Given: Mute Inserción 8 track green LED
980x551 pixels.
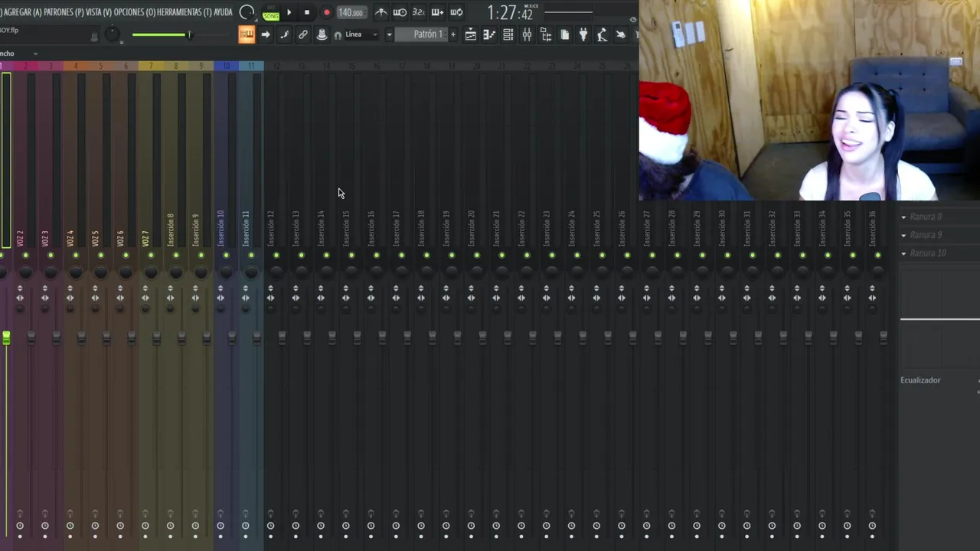Looking at the screenshot, I should (x=175, y=256).
